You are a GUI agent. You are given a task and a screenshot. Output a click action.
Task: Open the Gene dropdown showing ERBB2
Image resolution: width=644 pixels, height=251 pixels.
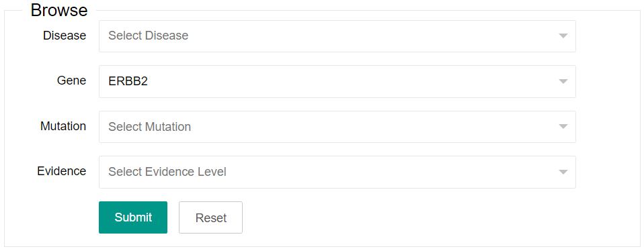[337, 82]
